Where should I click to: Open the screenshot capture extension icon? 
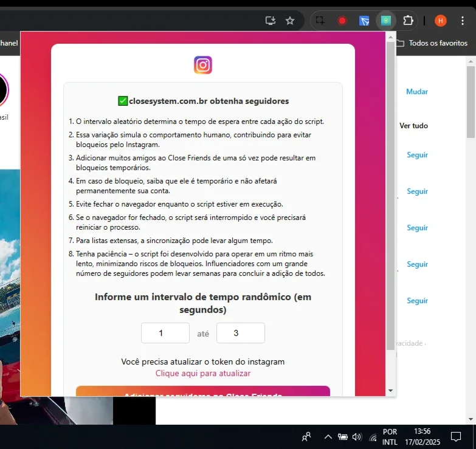coord(320,21)
